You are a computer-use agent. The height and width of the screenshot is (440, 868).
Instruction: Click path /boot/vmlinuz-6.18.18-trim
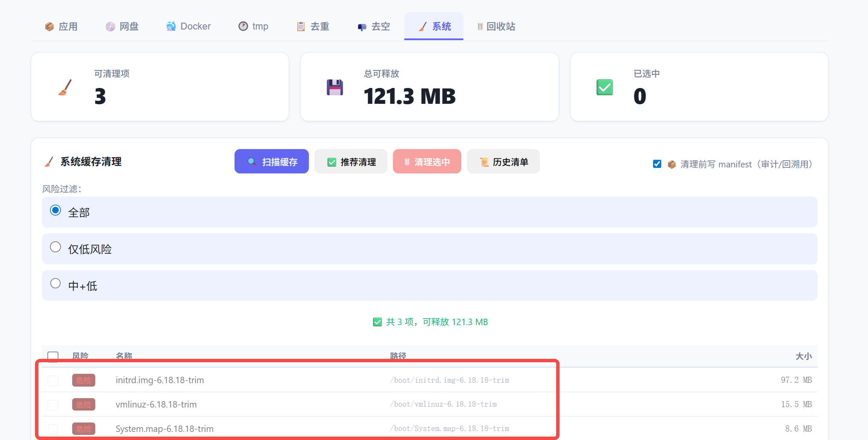click(443, 404)
